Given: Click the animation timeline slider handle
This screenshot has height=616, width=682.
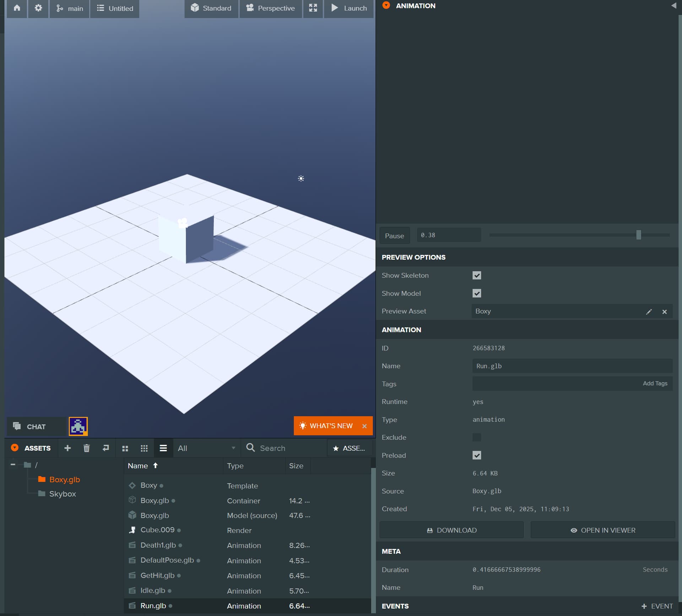Looking at the screenshot, I should (x=638, y=235).
